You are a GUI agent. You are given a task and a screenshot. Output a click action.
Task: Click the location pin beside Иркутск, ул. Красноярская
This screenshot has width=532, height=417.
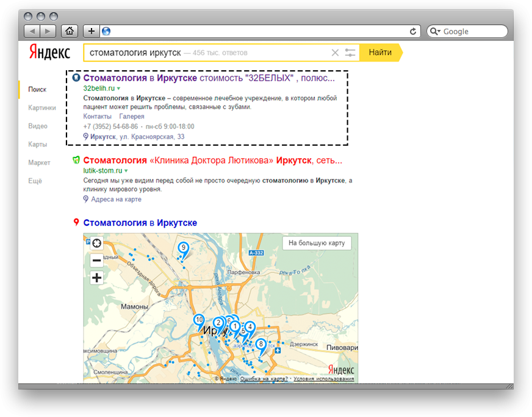tap(86, 137)
